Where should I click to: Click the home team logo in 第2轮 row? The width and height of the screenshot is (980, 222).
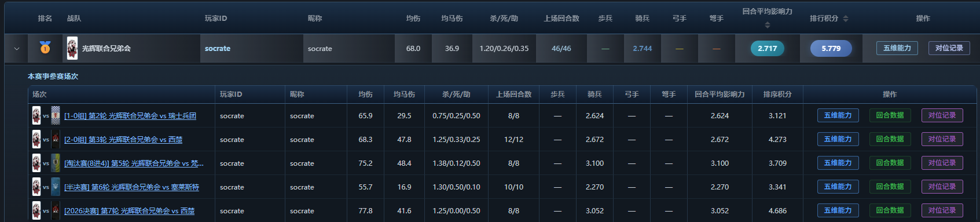36,115
